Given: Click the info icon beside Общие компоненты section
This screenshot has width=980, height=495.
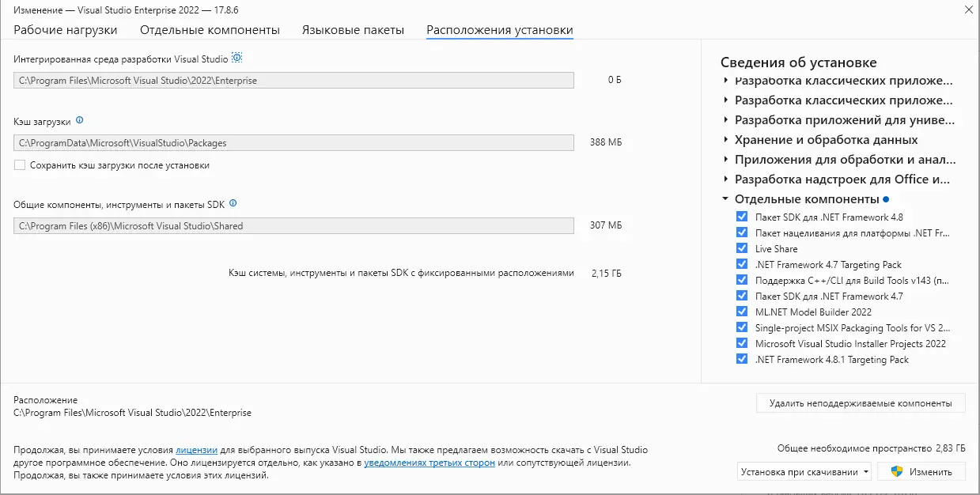Looking at the screenshot, I should (232, 202).
